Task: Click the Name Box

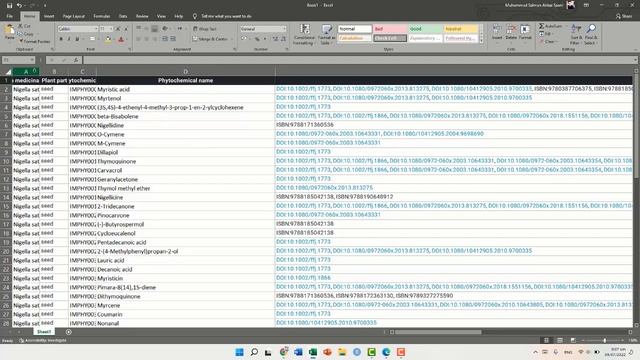Action: pyautogui.click(x=18, y=60)
